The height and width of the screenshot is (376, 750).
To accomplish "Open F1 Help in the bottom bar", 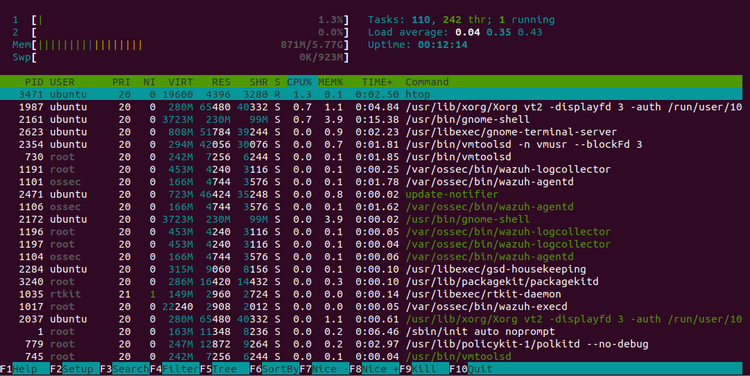I will coord(25,369).
